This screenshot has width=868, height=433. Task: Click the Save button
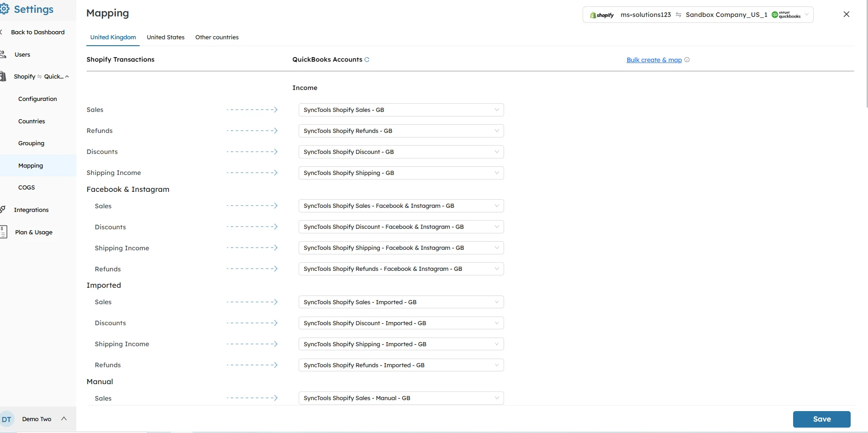821,419
